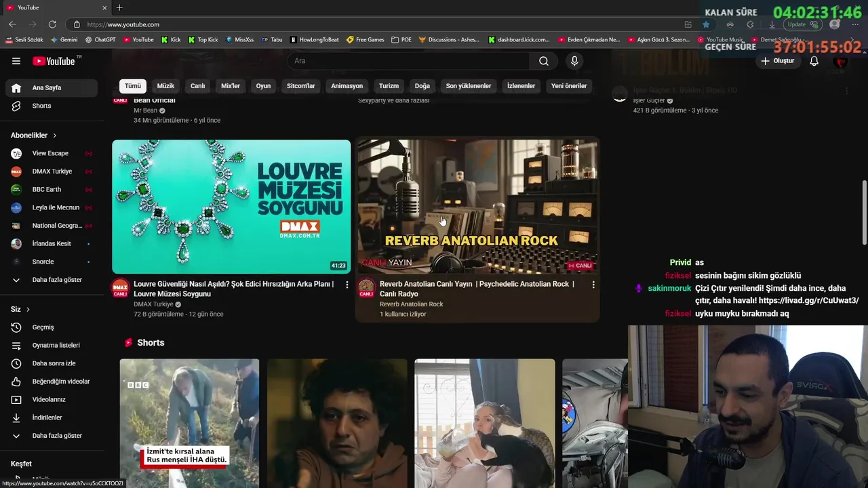This screenshot has height=488, width=868.
Task: Open the YouTube hamburger guide menu
Action: pos(16,61)
